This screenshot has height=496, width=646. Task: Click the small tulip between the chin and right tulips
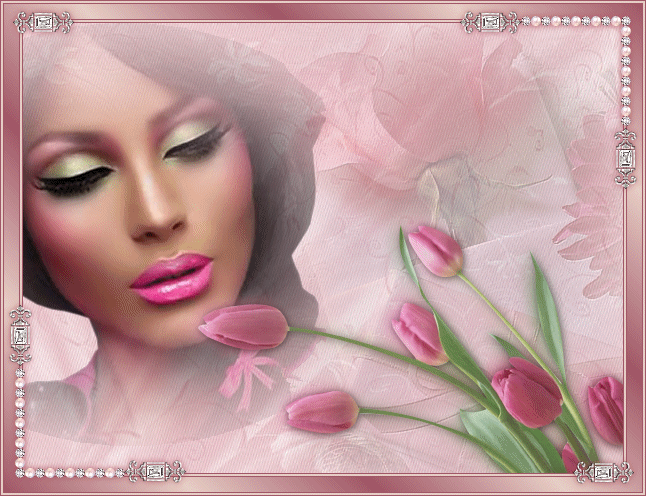tap(420, 333)
